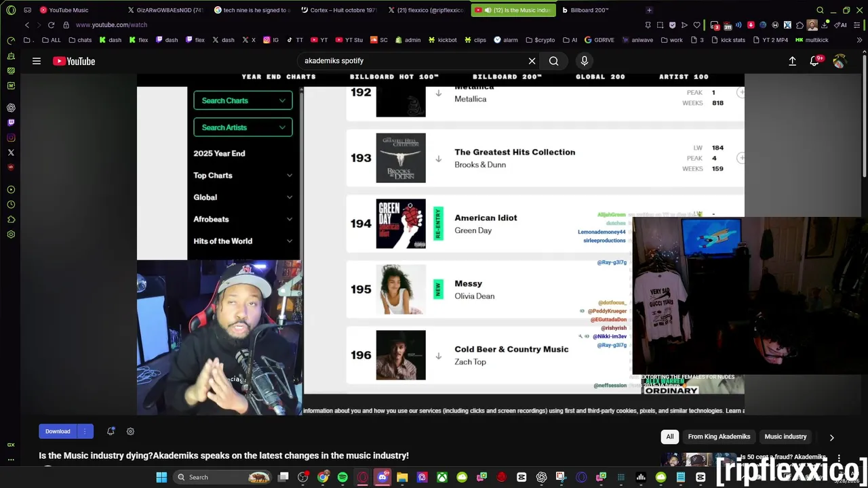Submit search with magnifier button
868x488 pixels.
554,61
